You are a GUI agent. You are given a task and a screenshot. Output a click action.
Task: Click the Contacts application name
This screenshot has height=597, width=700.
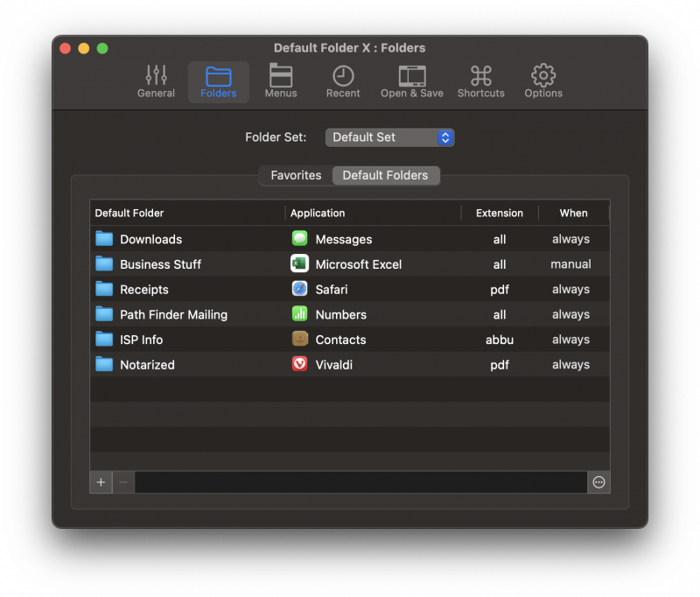pos(340,340)
